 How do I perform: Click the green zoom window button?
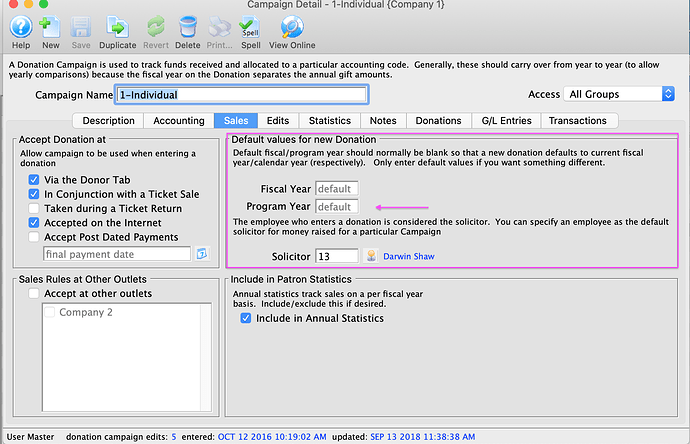[x=43, y=4]
